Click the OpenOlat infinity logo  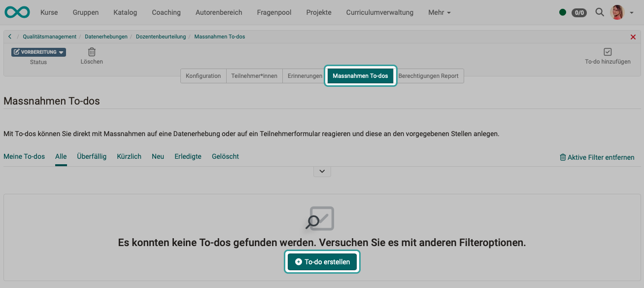click(x=17, y=12)
